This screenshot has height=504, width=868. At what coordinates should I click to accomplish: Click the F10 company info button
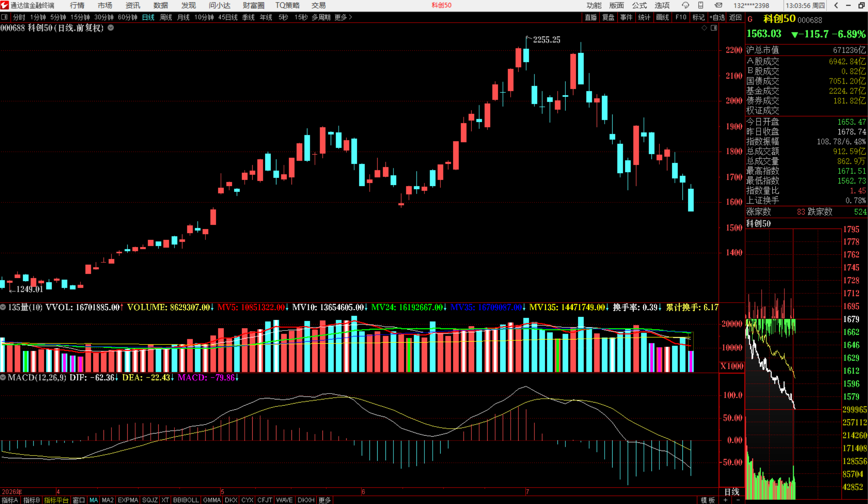(x=681, y=17)
